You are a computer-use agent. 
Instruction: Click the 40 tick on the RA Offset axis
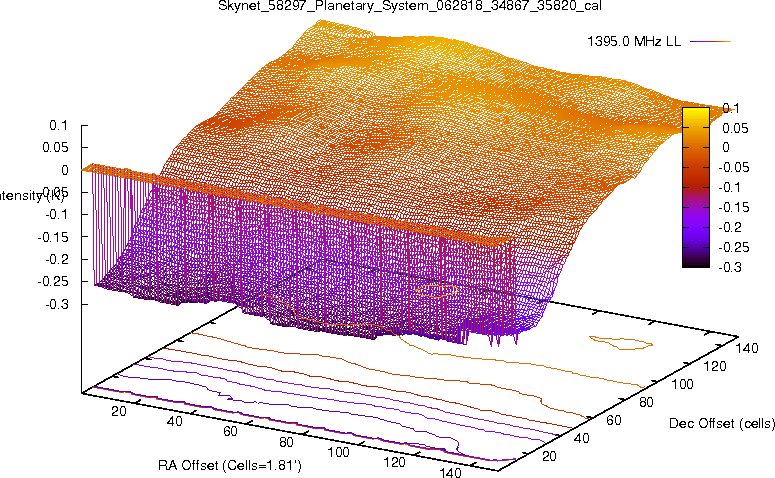point(174,421)
